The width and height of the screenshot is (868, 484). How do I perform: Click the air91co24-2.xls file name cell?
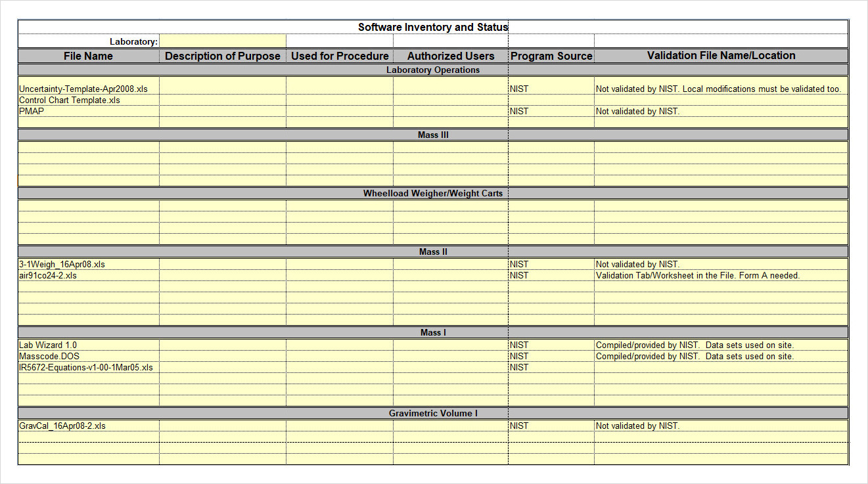(x=48, y=275)
